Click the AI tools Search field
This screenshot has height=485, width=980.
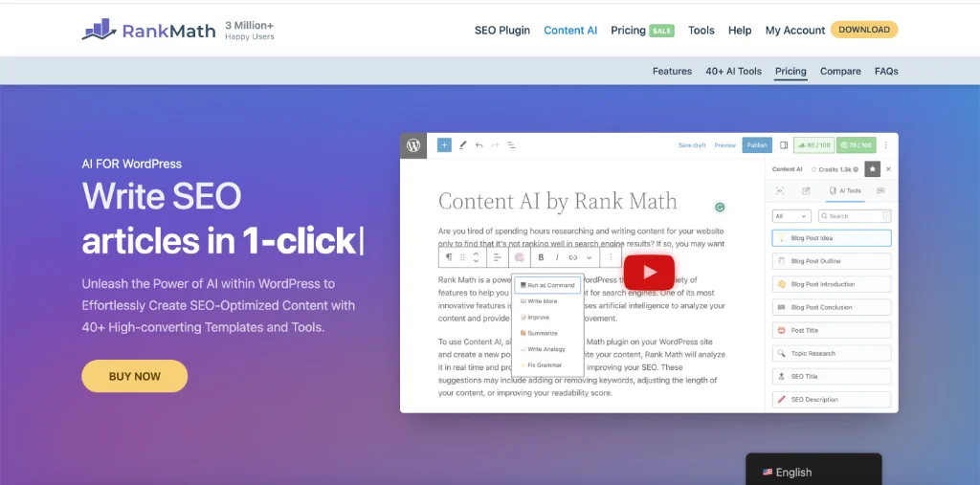(x=855, y=216)
